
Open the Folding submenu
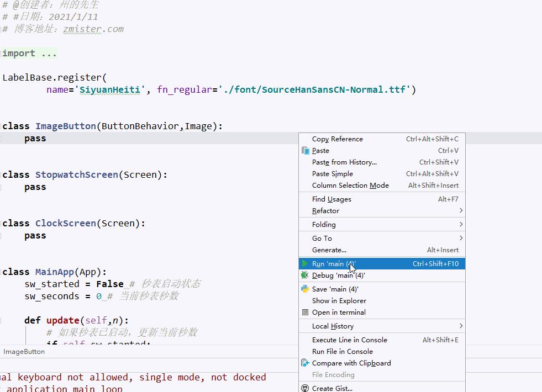click(x=323, y=224)
